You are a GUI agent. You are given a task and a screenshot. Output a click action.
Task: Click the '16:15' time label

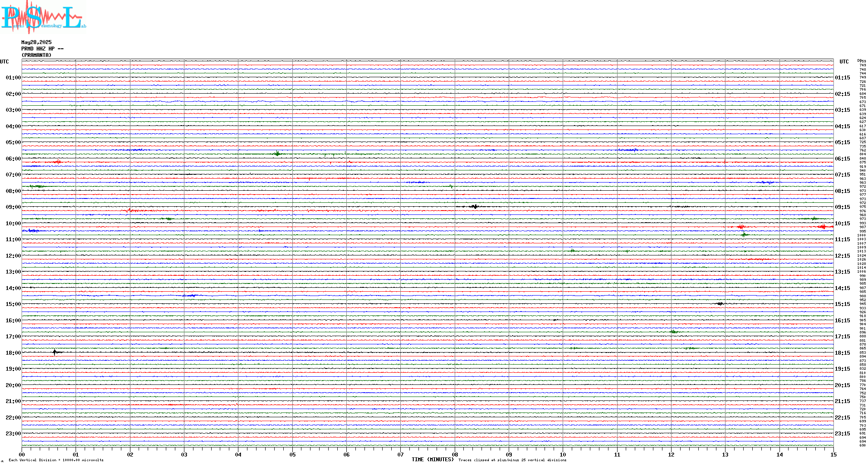[x=843, y=321]
